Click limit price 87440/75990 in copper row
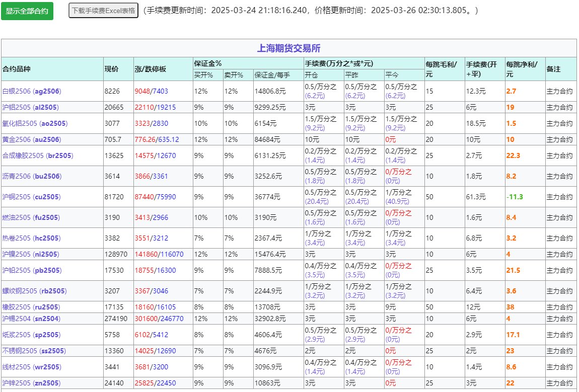 click(x=156, y=197)
